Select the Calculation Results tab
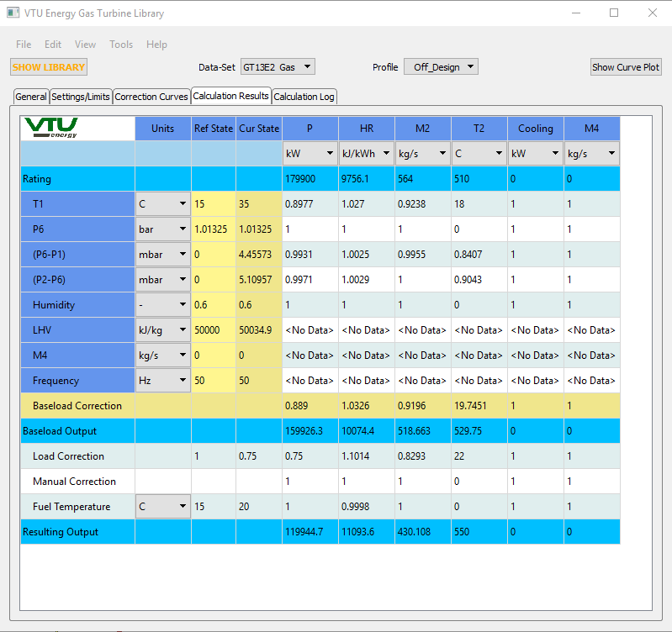The image size is (672, 632). 230,96
